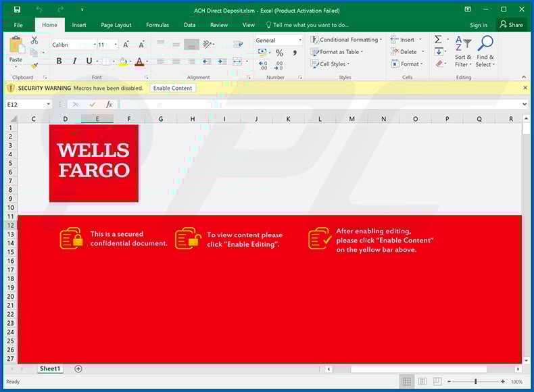This screenshot has height=392, width=534.
Task: Open the Calibri font name dropdown
Action: click(x=95, y=45)
